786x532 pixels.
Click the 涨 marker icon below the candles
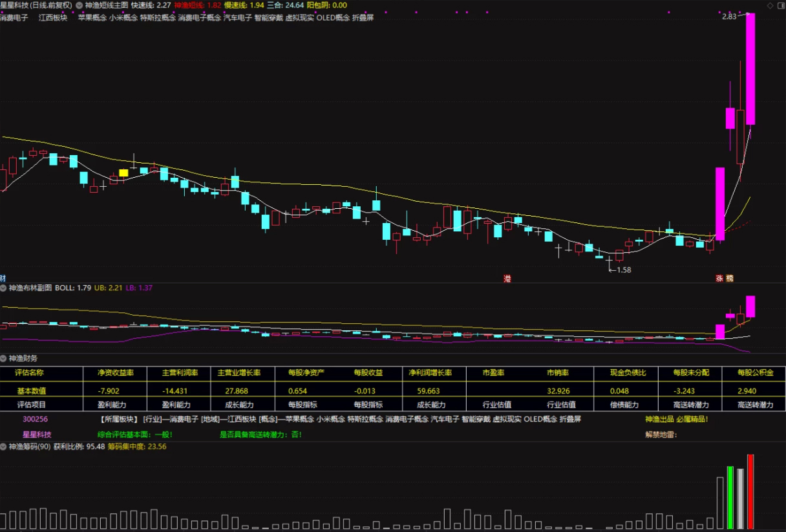pos(719,279)
